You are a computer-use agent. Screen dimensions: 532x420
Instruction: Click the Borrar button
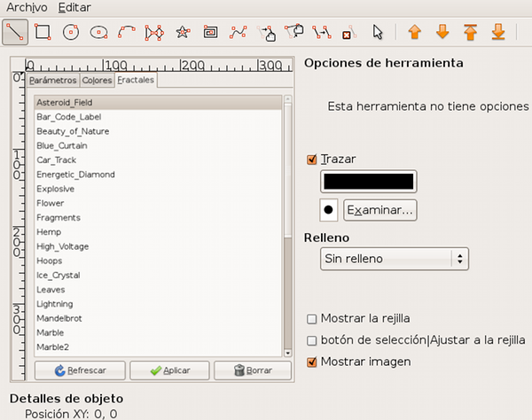click(253, 370)
